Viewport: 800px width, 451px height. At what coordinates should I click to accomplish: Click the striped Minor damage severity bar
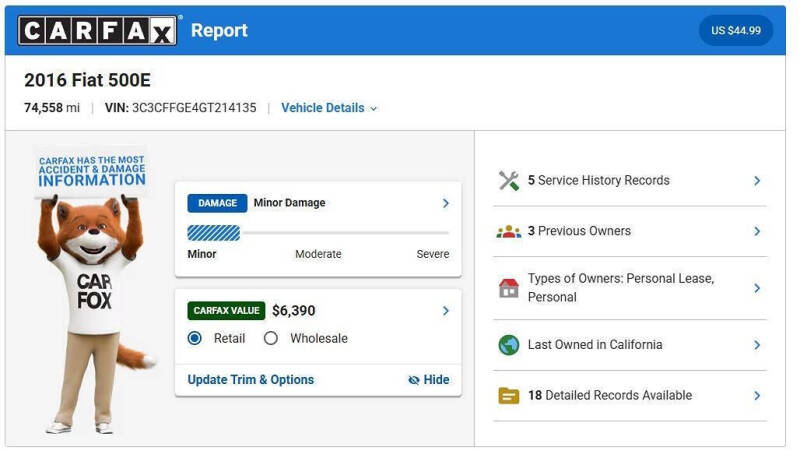pyautogui.click(x=213, y=233)
